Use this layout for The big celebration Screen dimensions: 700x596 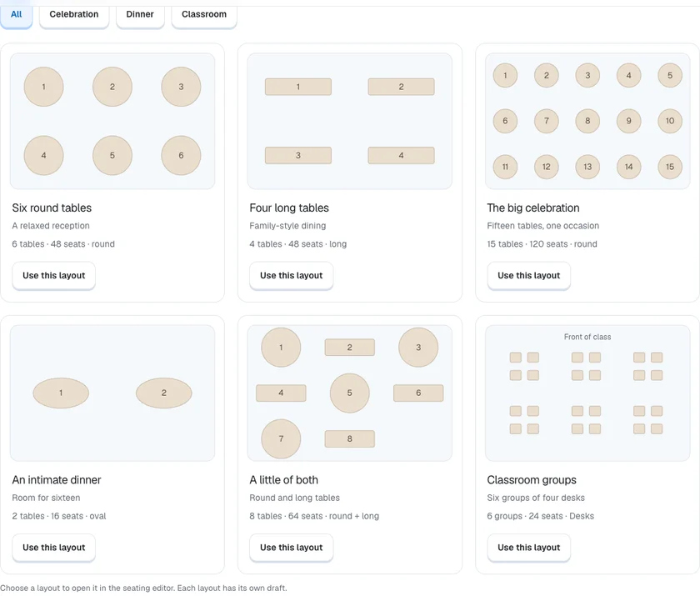tap(529, 275)
